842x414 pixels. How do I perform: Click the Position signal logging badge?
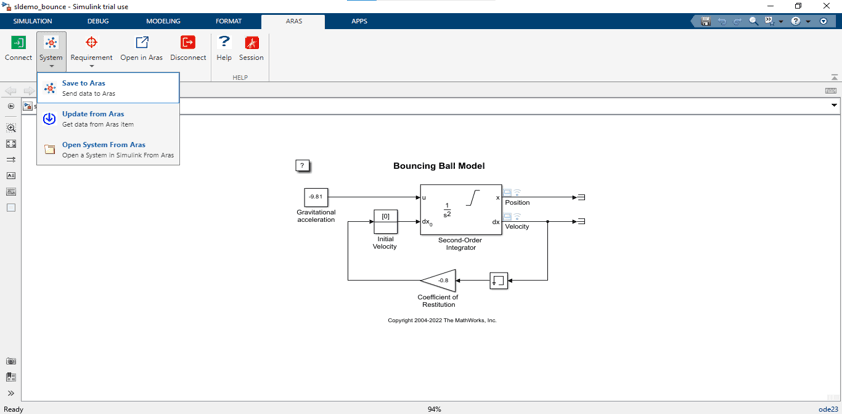pyautogui.click(x=512, y=192)
